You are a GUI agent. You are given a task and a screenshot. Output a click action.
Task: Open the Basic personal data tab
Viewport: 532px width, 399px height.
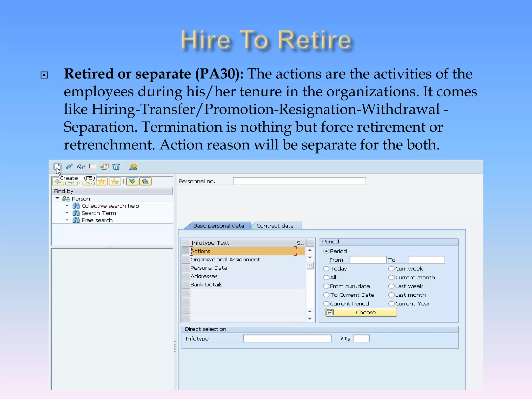tap(218, 226)
